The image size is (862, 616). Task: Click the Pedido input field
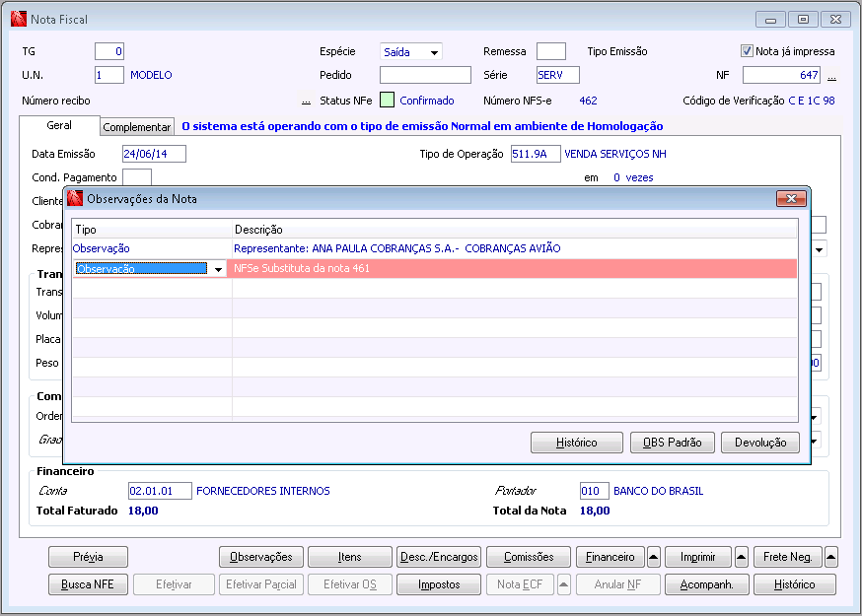425,75
